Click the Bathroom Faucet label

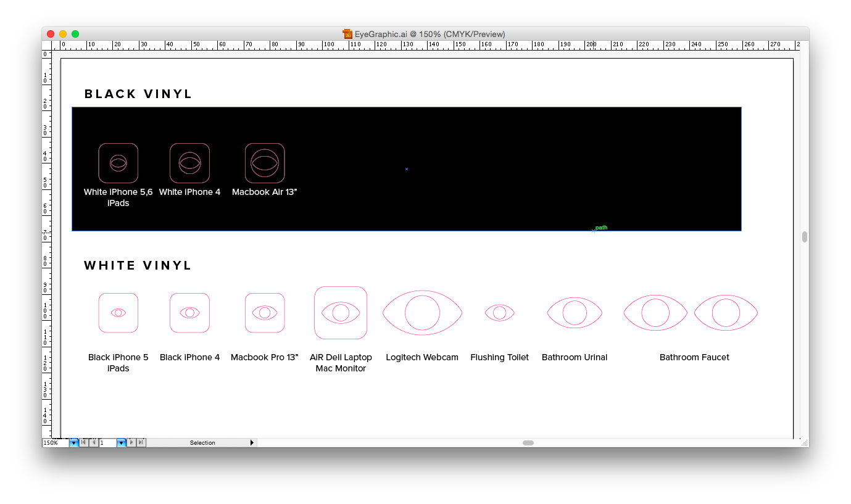pos(694,357)
